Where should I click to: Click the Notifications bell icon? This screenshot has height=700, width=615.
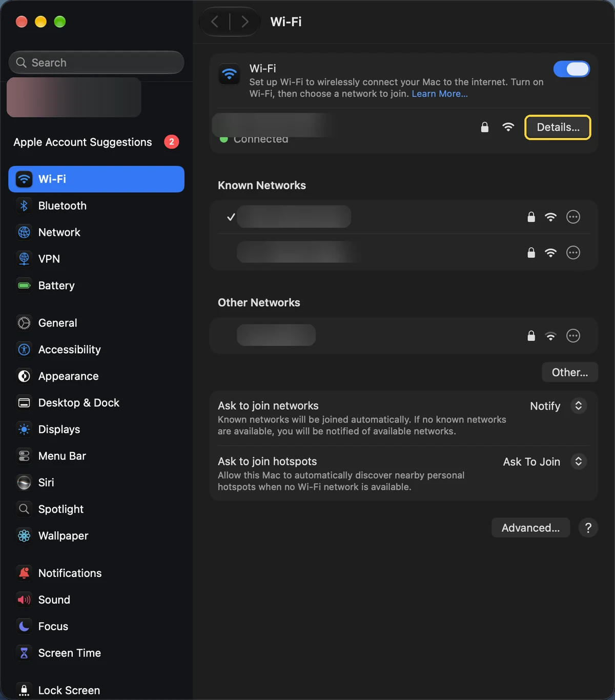[24, 573]
